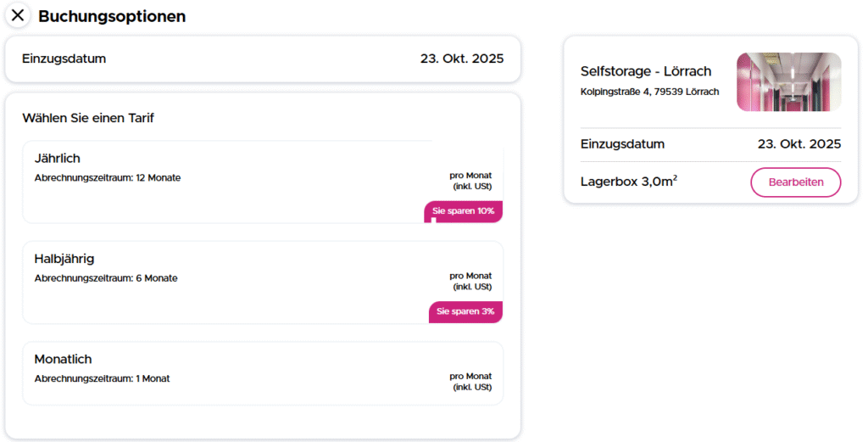Click the 'Wählen Sie einen Tarif' heading
This screenshot has height=442, width=868.
[x=88, y=118]
